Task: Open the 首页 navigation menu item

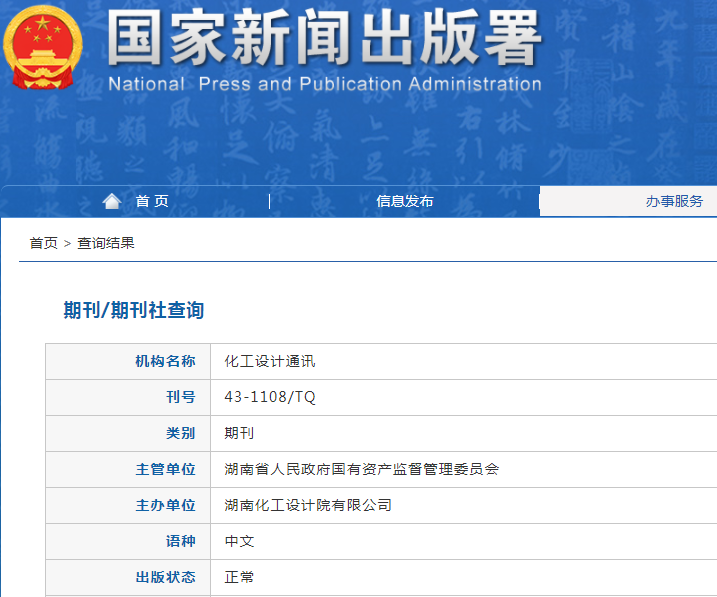Action: click(x=152, y=201)
